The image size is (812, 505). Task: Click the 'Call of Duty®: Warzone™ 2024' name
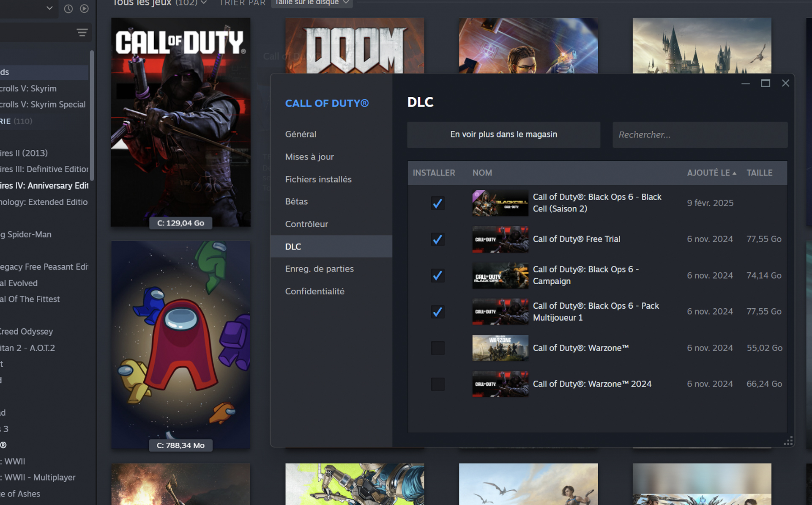592,384
